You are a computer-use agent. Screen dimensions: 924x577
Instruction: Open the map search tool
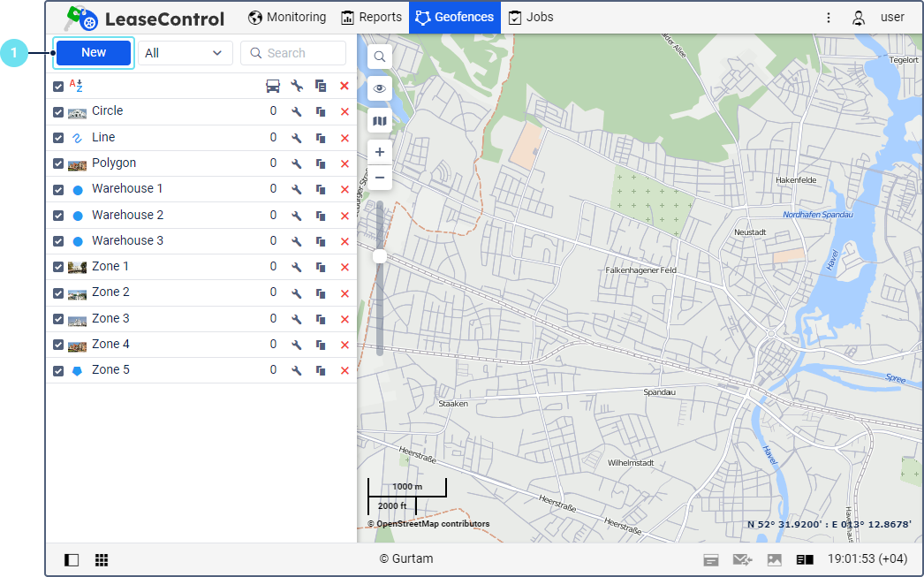380,57
